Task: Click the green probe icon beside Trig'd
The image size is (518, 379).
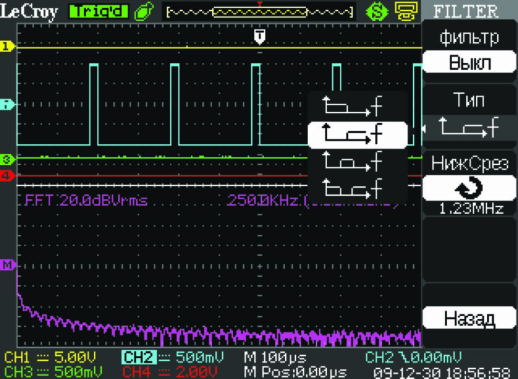Action: [x=144, y=12]
